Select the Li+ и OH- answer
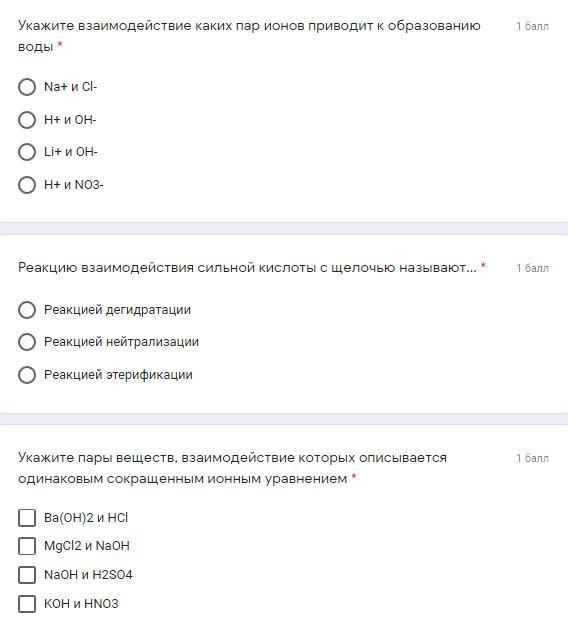 click(x=27, y=152)
